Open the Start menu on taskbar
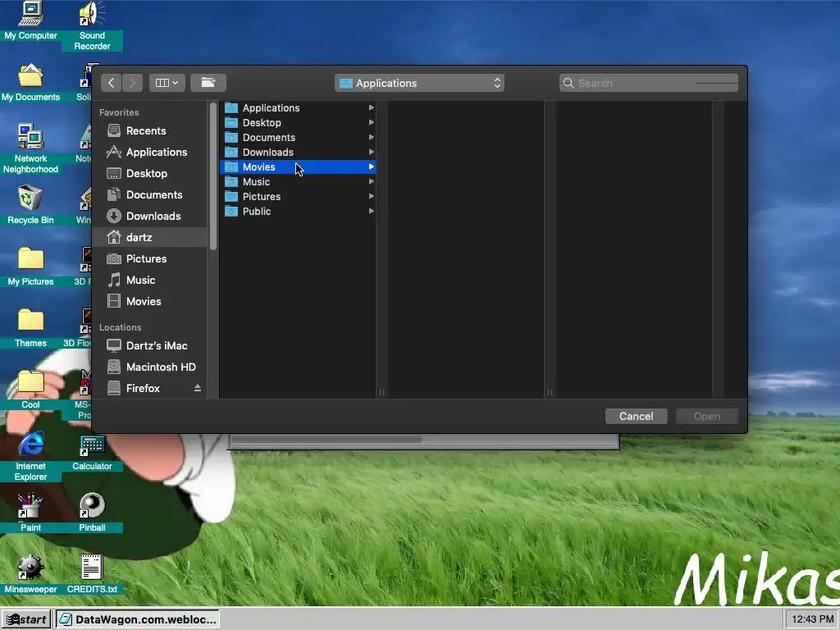The image size is (840, 630). pyautogui.click(x=26, y=619)
